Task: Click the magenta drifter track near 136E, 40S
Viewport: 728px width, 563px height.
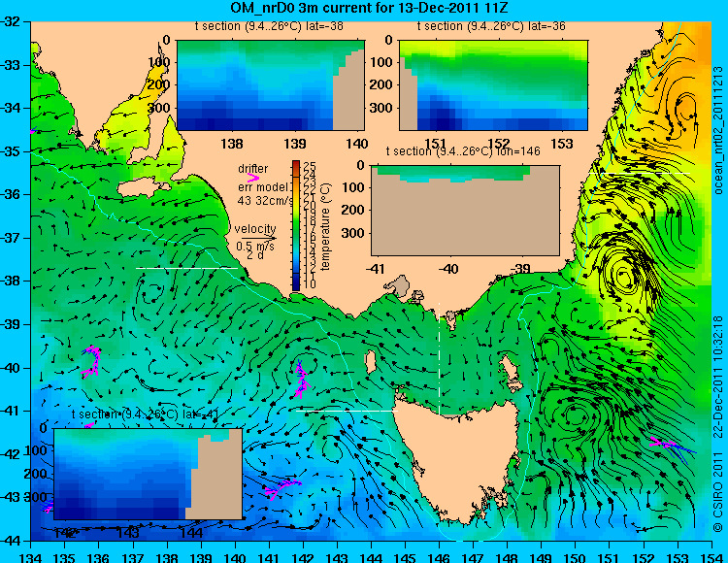Action: [91, 361]
